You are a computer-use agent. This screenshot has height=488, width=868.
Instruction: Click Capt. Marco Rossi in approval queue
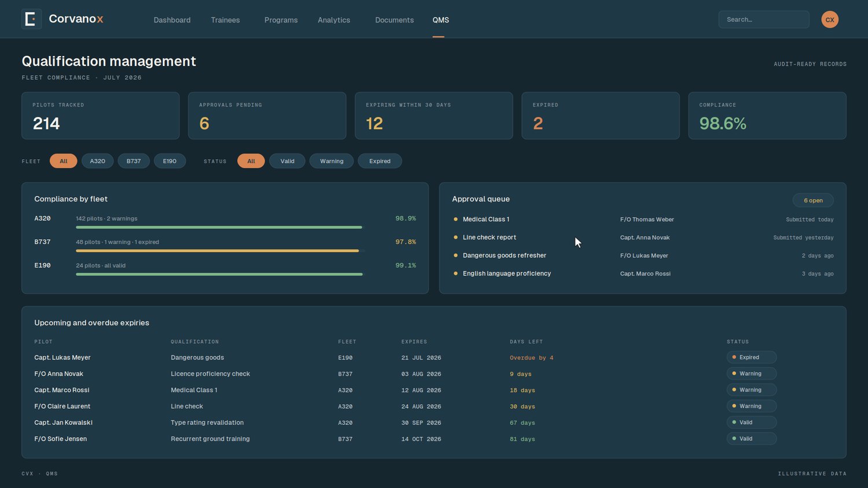[x=645, y=274]
